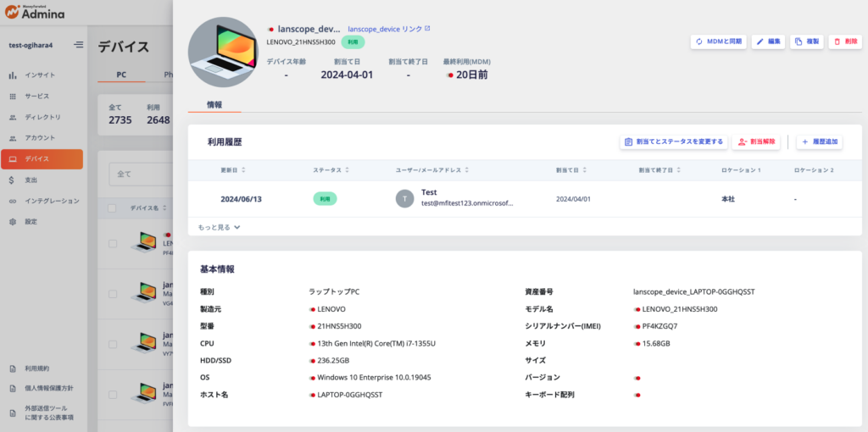Check the fourth device row checkbox

(113, 395)
